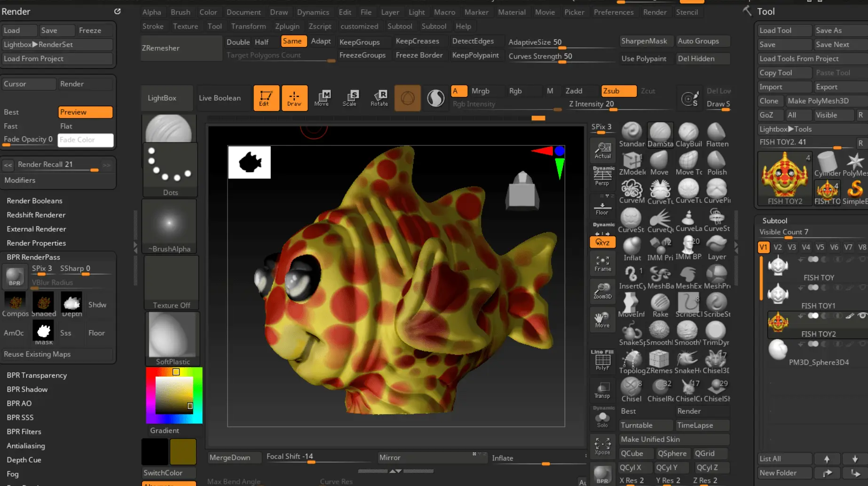
Task: Expand the BPR Filters section
Action: point(24,431)
